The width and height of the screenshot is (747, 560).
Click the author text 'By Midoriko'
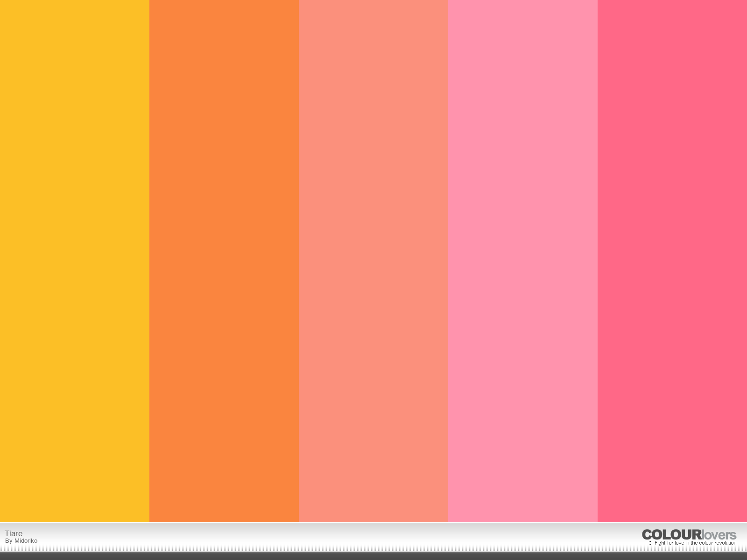tap(21, 541)
